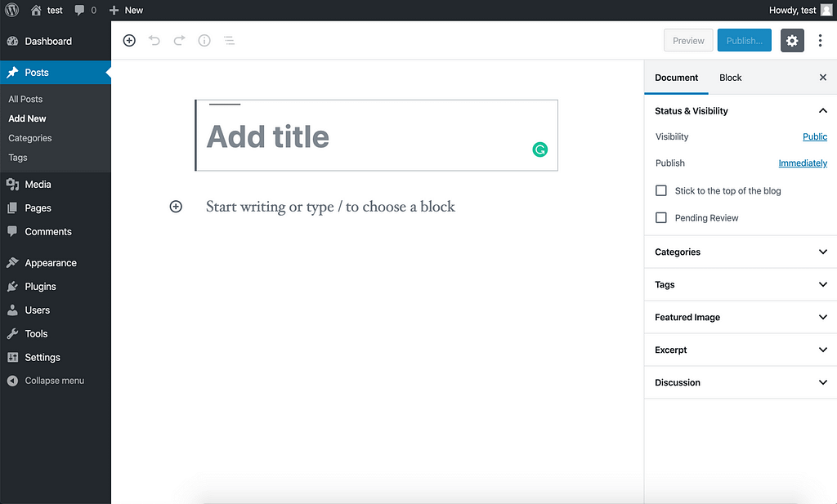
Task: Click the Add block toolbar button
Action: click(x=129, y=41)
